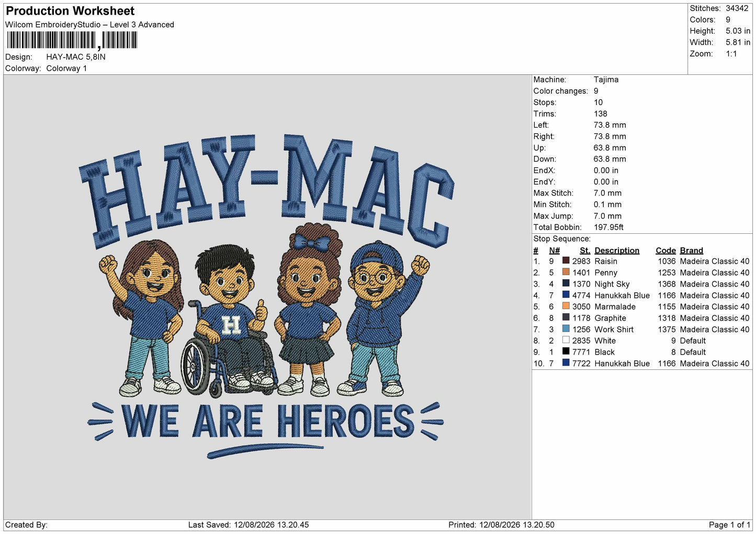The height and width of the screenshot is (534, 756).
Task: Click the Trims value 138
Action: coord(600,113)
